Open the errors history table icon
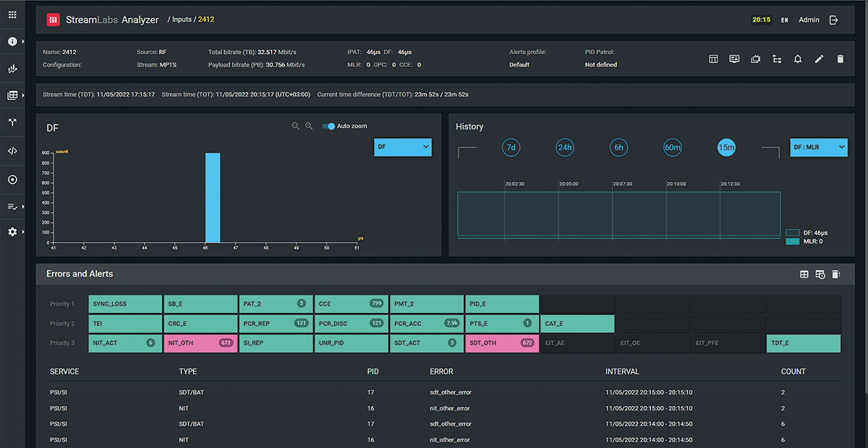The height and width of the screenshot is (448, 868). click(x=820, y=274)
